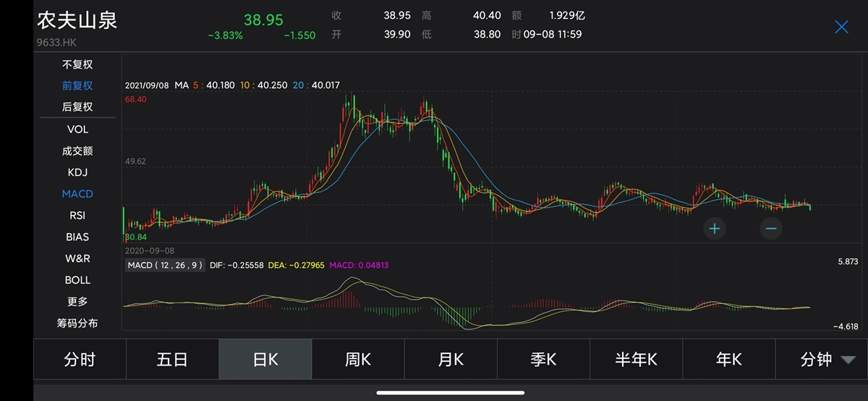Select the 半年K half-year candlestick tab
Screen dimensions: 868x401
point(636,359)
